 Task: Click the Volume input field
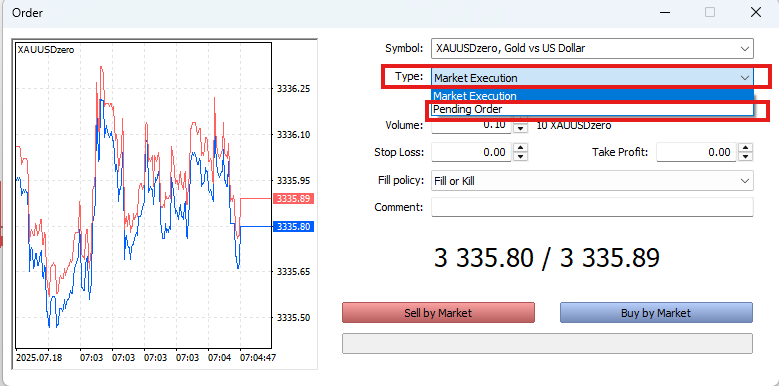(x=471, y=125)
